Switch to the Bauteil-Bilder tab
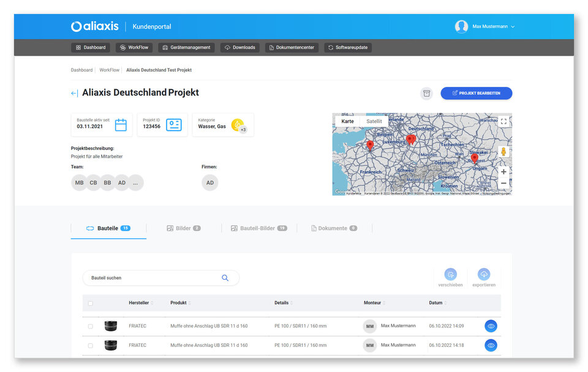Screen dimensions: 588x372 click(x=259, y=228)
